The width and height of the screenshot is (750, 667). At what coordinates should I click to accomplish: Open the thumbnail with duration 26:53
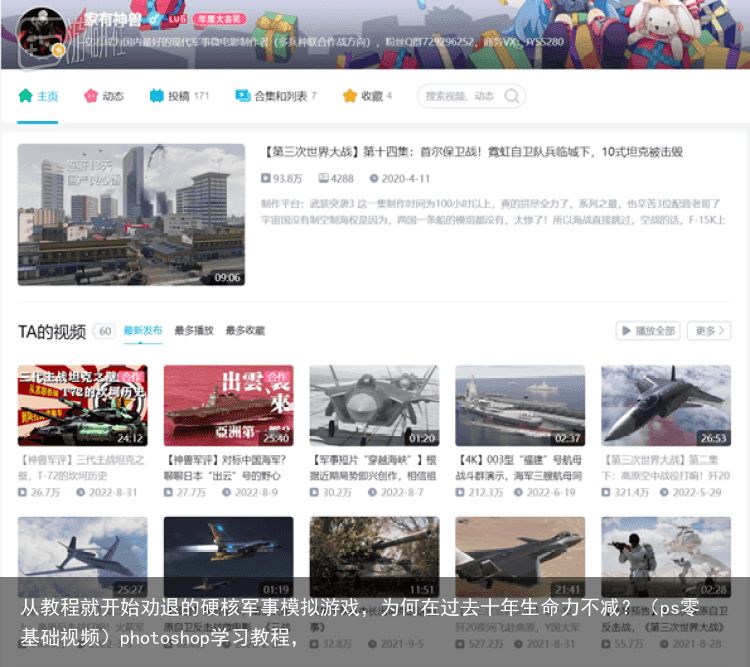click(666, 406)
